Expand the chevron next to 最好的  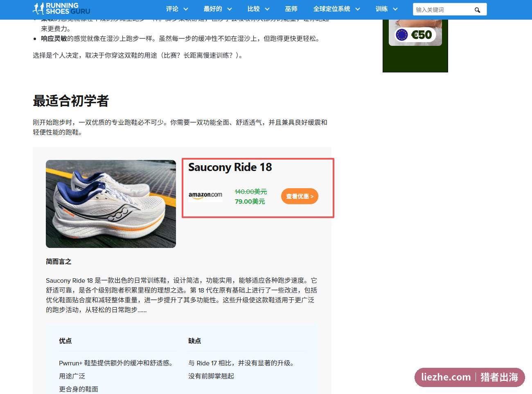click(230, 9)
